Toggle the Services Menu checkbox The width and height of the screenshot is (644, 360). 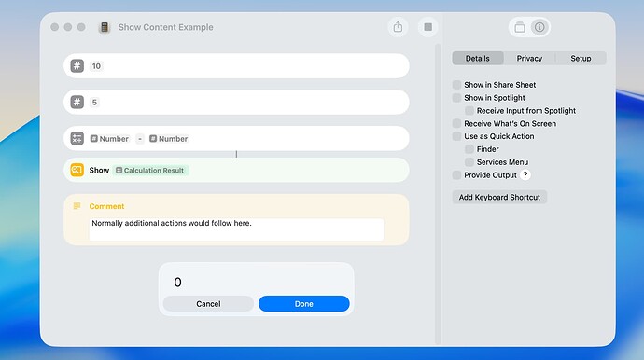tap(469, 162)
